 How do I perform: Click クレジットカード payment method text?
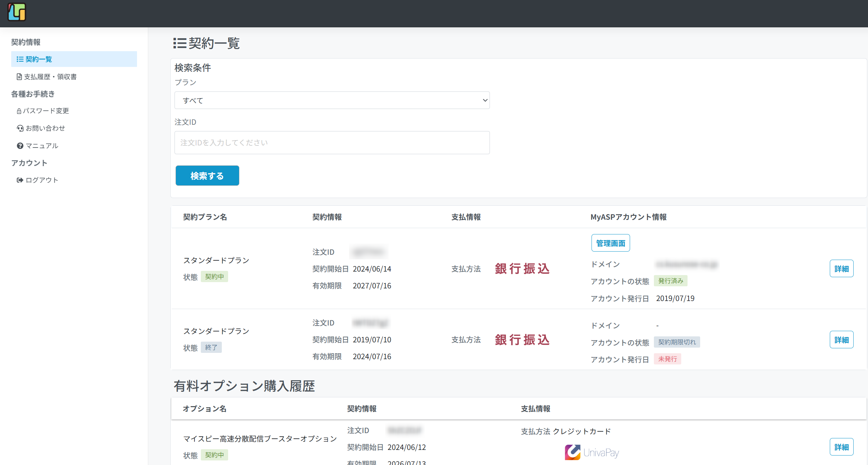(x=582, y=431)
